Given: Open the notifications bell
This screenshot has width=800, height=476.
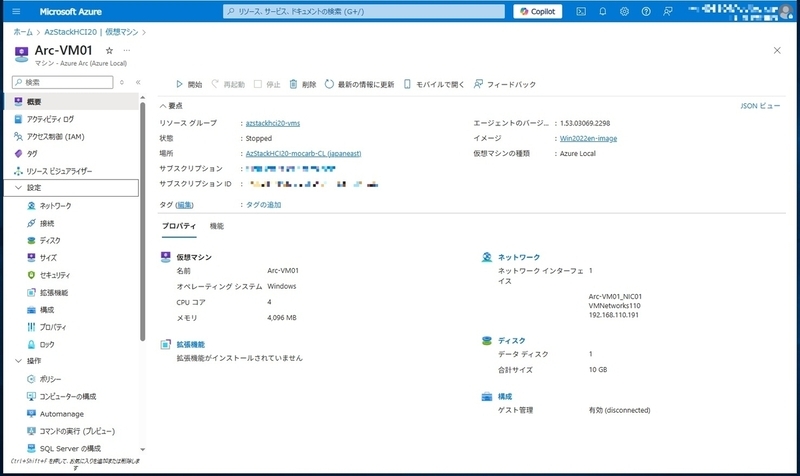Looking at the screenshot, I should tap(603, 11).
